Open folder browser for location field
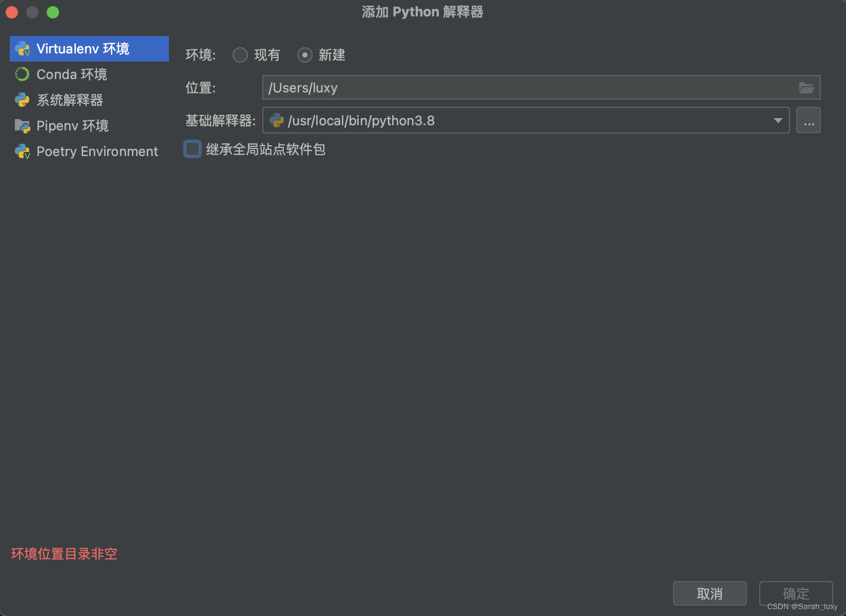This screenshot has width=846, height=616. (x=806, y=88)
